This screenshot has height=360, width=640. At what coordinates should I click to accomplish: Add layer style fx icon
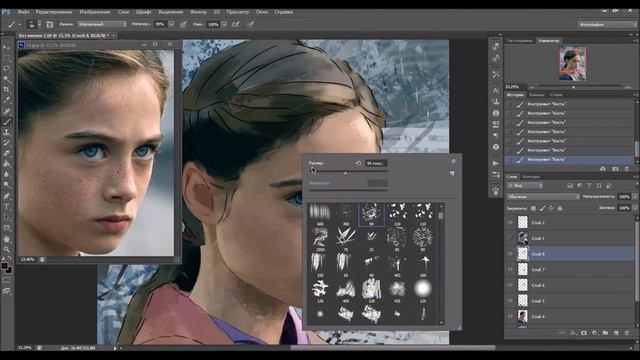[x=573, y=333]
